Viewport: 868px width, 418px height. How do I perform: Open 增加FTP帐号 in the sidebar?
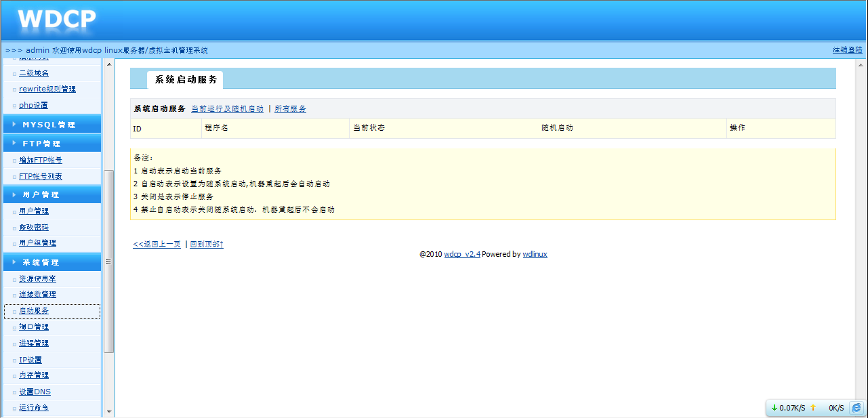41,160
